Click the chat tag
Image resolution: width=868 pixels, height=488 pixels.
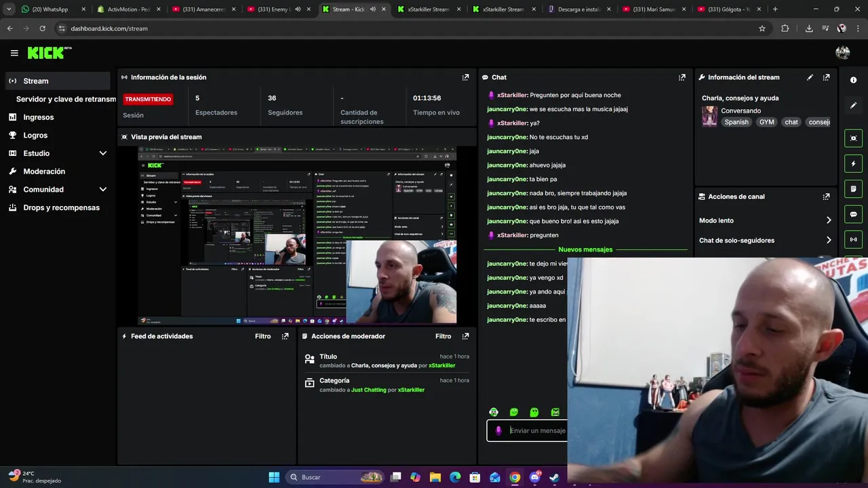[x=791, y=122]
